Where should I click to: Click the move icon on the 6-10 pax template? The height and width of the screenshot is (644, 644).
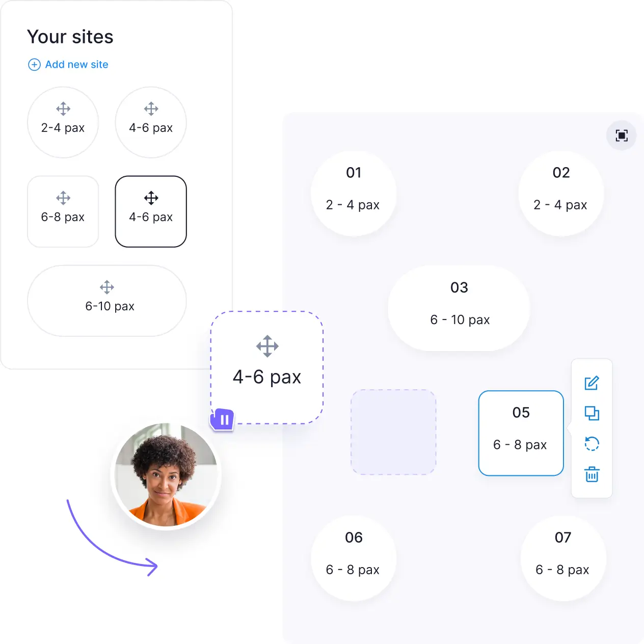point(107,287)
